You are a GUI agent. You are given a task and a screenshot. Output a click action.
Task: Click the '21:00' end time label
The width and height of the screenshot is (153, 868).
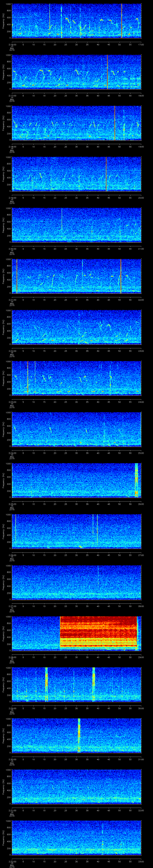pos(141,249)
